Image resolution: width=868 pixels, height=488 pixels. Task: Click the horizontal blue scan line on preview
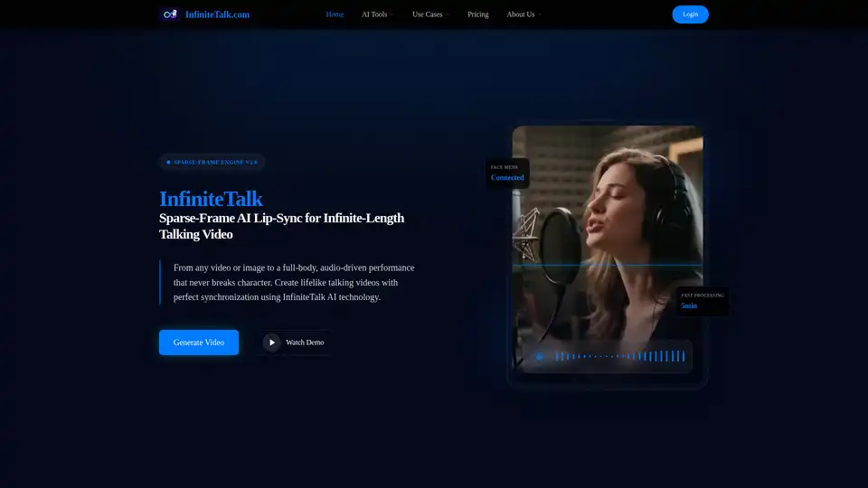point(608,265)
